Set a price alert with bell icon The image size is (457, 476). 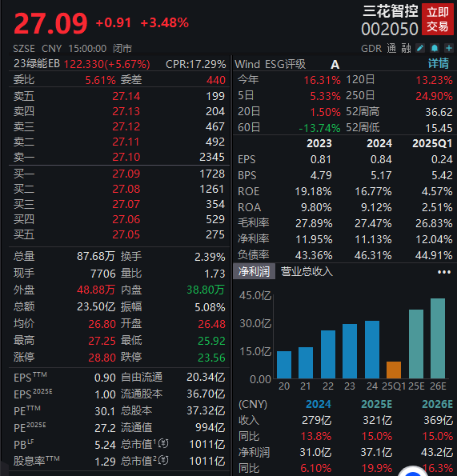tap(435, 48)
